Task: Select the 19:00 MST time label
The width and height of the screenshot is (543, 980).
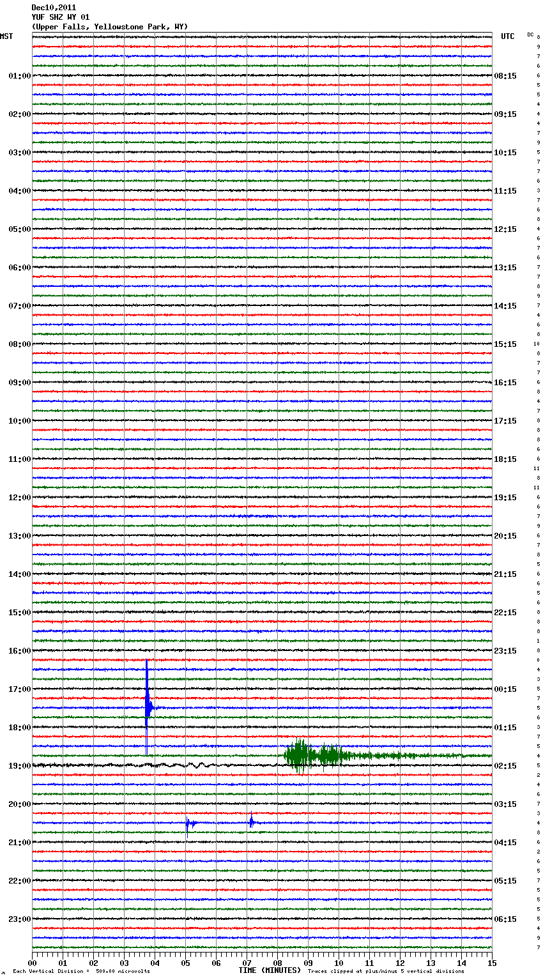Action: click(x=19, y=766)
